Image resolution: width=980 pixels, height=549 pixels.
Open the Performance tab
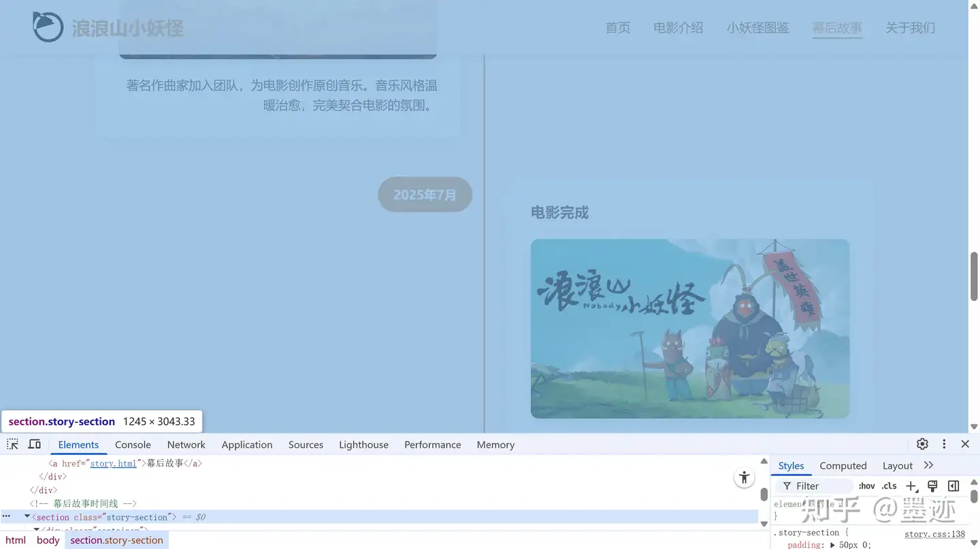(433, 445)
